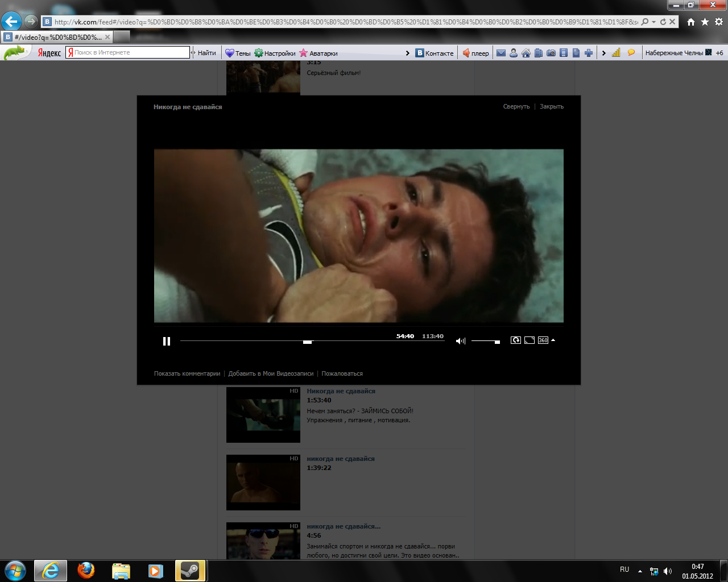Viewport: 728px width, 582px height.
Task: Click the Никогда не сдавайся video title
Action: click(188, 107)
